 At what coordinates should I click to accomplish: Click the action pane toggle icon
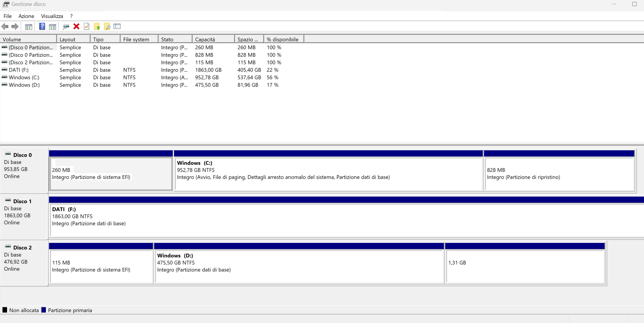pos(52,26)
